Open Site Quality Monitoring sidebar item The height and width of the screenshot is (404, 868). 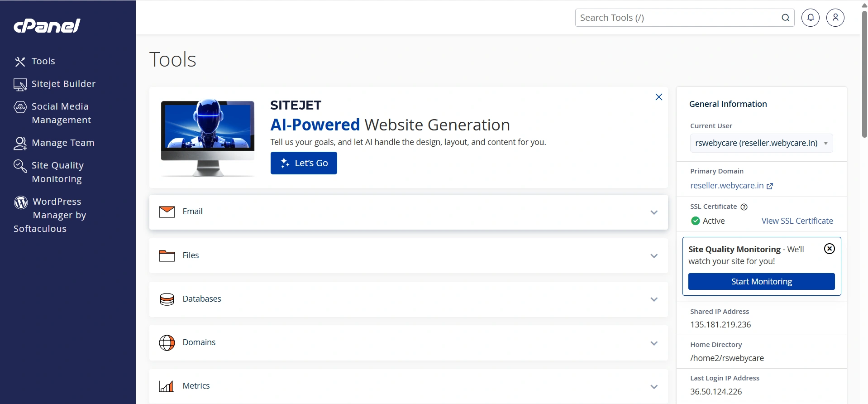coord(58,172)
